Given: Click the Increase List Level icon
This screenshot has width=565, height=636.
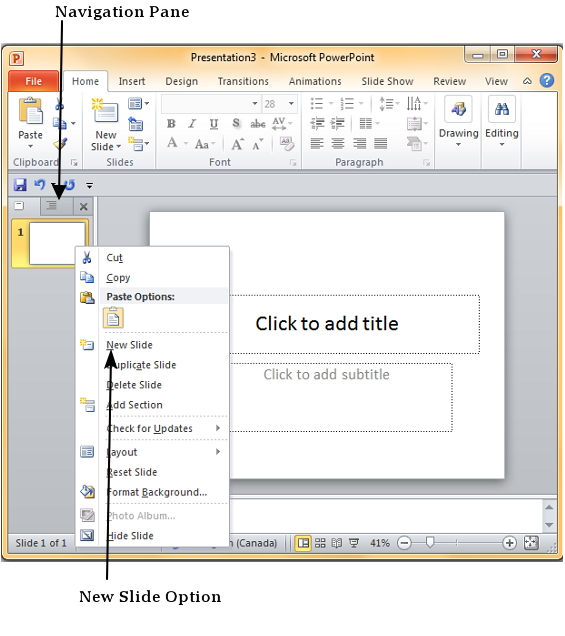Looking at the screenshot, I should [x=337, y=123].
